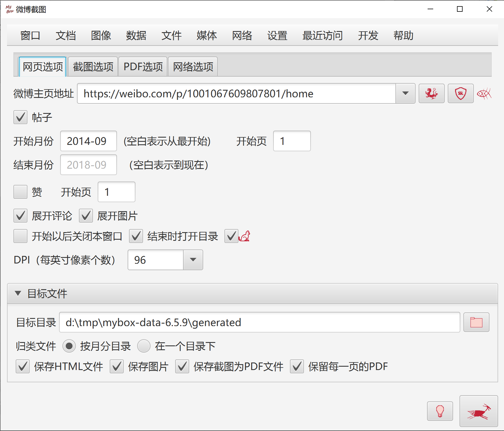The height and width of the screenshot is (431, 504).
Task: Toggle the 帖子 checkbox
Action: [20, 117]
